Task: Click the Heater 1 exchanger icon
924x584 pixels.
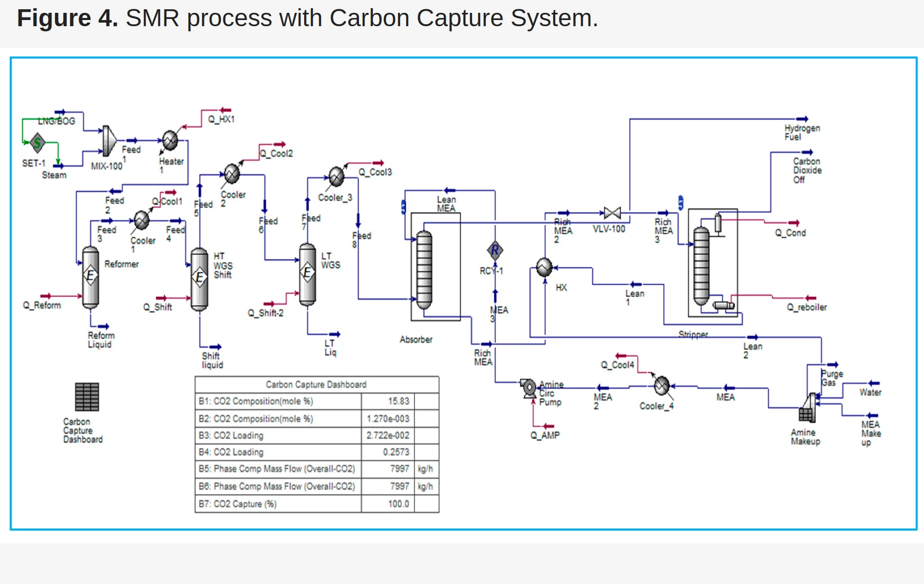Action: tap(170, 140)
